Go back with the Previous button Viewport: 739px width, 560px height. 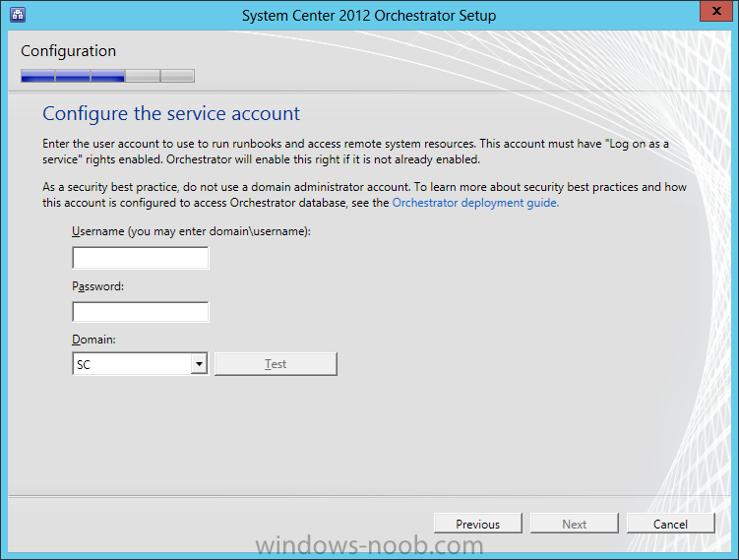point(478,524)
